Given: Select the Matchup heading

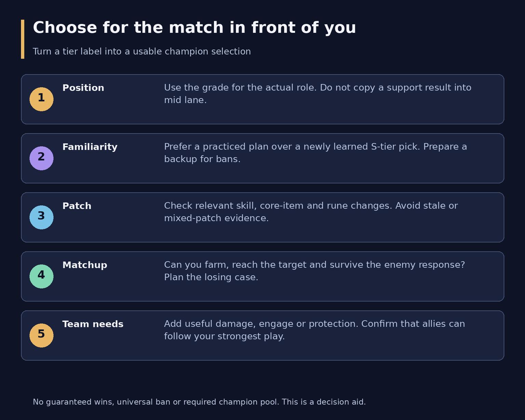Looking at the screenshot, I should [85, 265].
